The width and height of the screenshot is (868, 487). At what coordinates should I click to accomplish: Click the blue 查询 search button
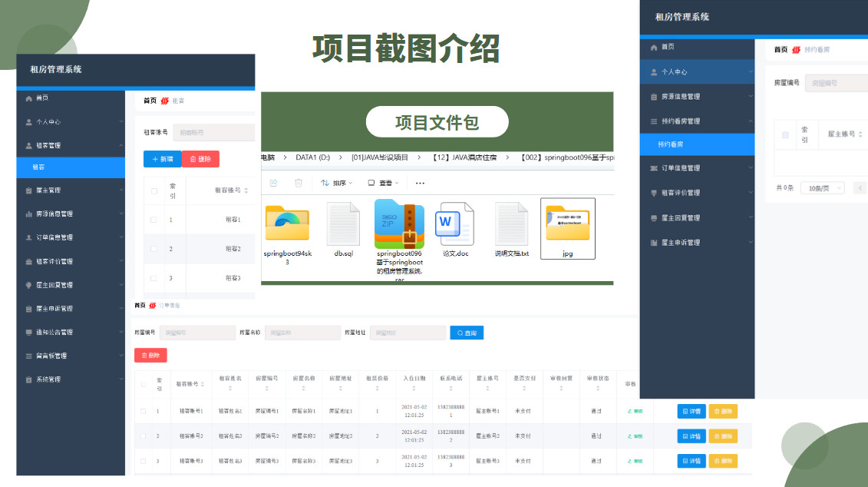pos(467,333)
